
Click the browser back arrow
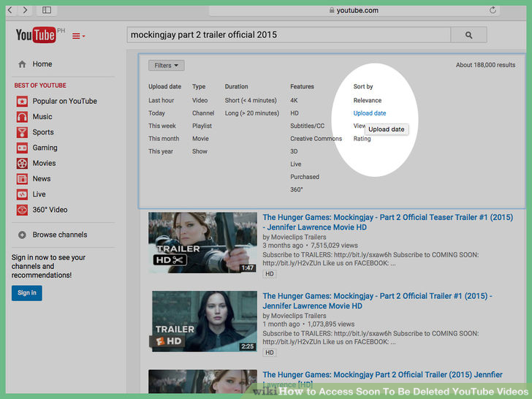coord(10,9)
